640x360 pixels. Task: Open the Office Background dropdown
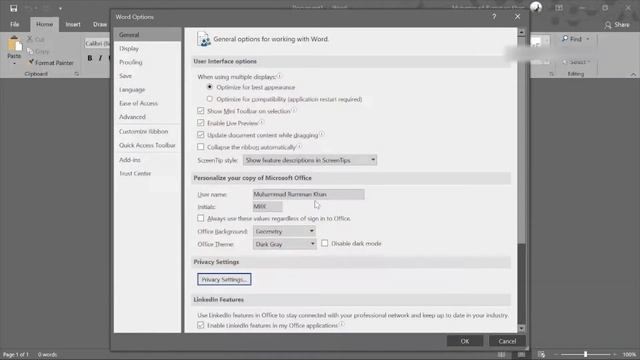284,231
